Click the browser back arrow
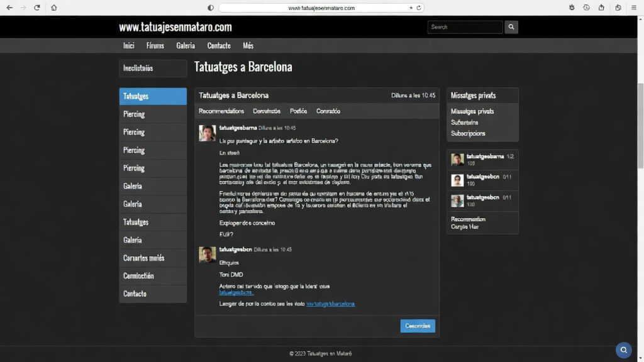644x362 pixels. point(9,8)
